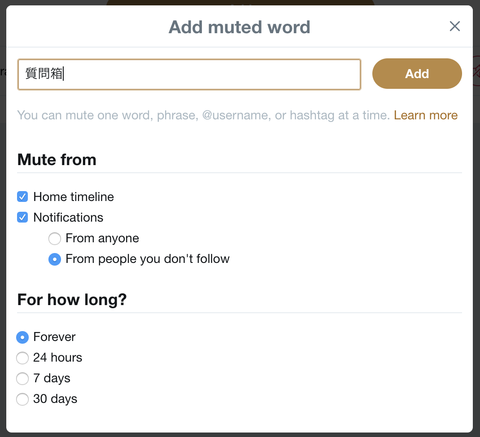The width and height of the screenshot is (480, 437).
Task: Choose the 24 hours radio circle
Action: pos(22,358)
